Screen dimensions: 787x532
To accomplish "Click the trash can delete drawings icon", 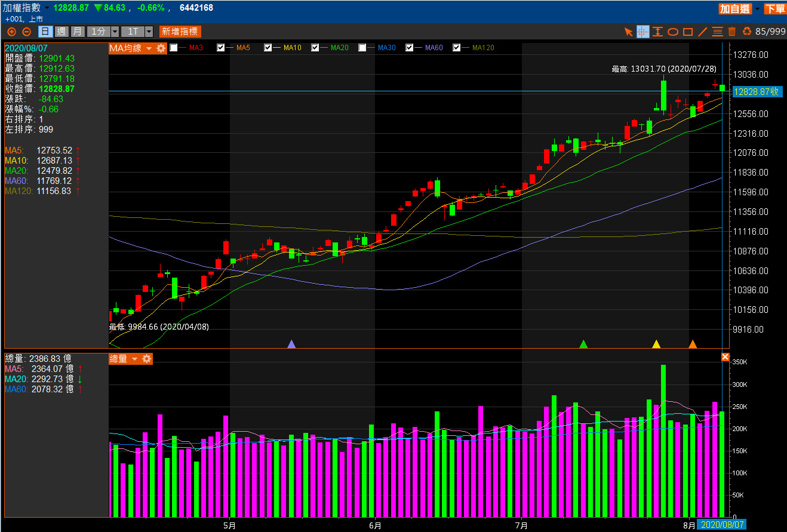I will pos(731,32).
